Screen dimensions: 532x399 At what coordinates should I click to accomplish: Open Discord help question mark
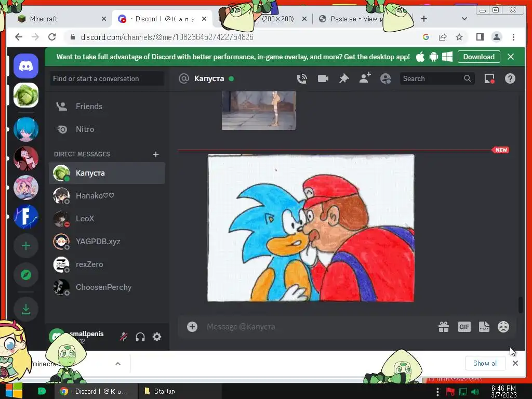click(x=510, y=79)
